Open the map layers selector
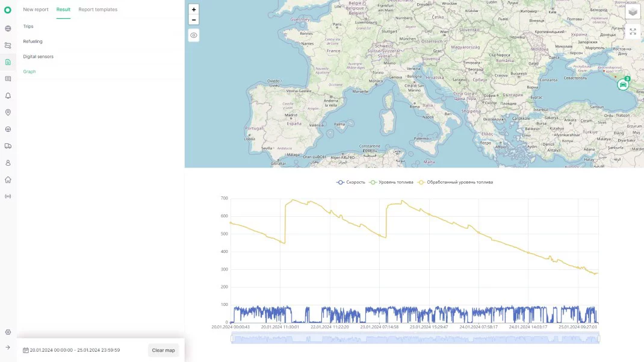This screenshot has width=644, height=362. click(x=633, y=12)
